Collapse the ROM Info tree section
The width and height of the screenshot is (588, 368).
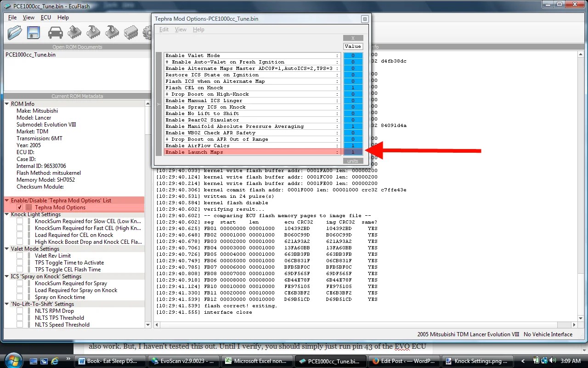[7, 104]
